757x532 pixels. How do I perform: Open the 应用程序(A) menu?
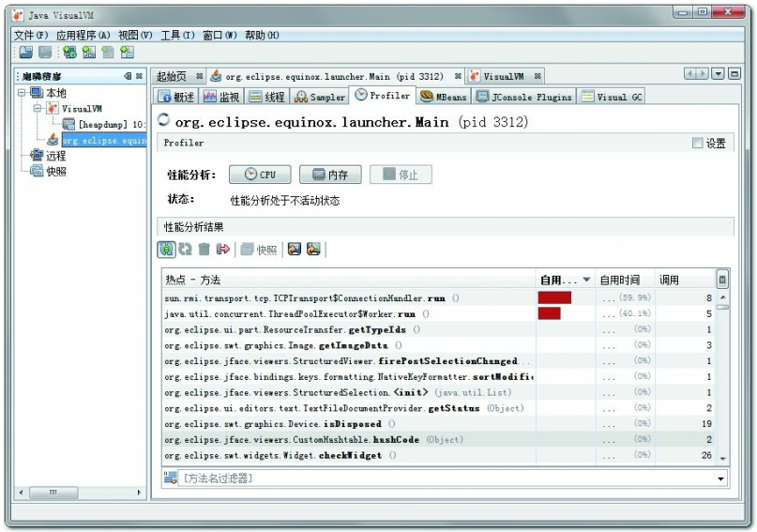[83, 36]
